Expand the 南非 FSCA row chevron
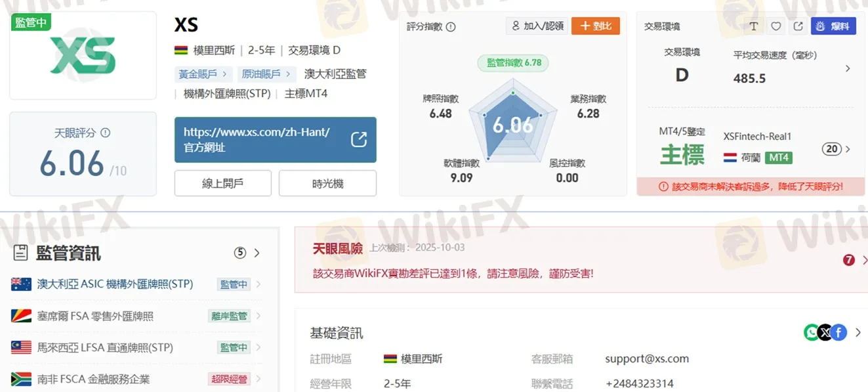 (x=258, y=379)
